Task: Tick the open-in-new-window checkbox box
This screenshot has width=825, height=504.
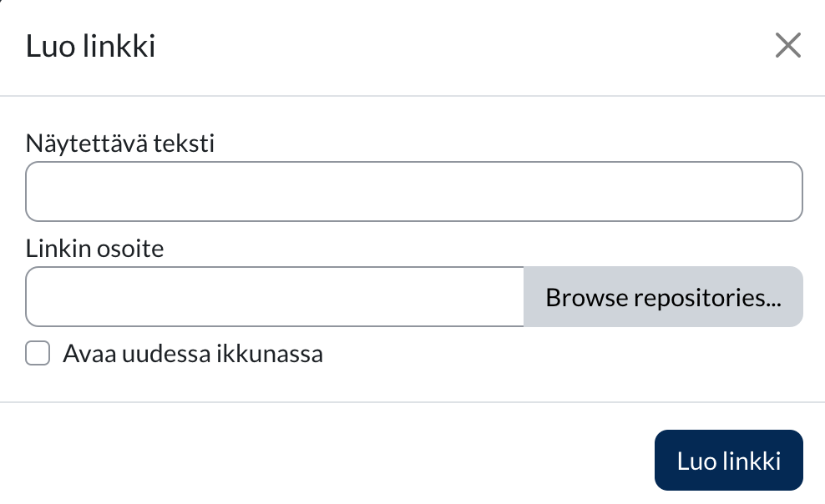Action: point(38,354)
